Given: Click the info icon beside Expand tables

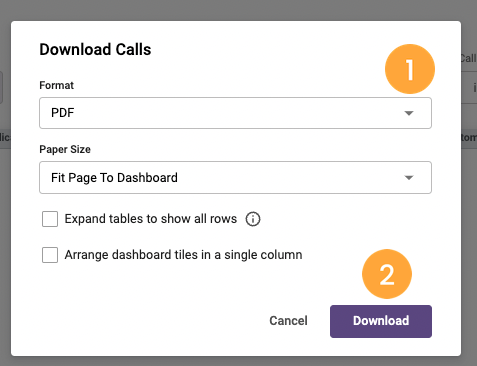Looking at the screenshot, I should point(253,219).
